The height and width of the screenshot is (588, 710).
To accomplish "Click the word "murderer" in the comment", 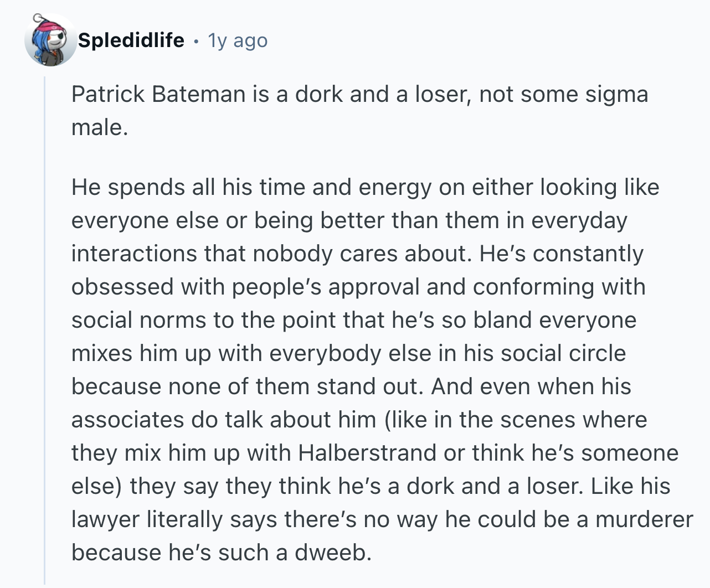I will tap(644, 519).
